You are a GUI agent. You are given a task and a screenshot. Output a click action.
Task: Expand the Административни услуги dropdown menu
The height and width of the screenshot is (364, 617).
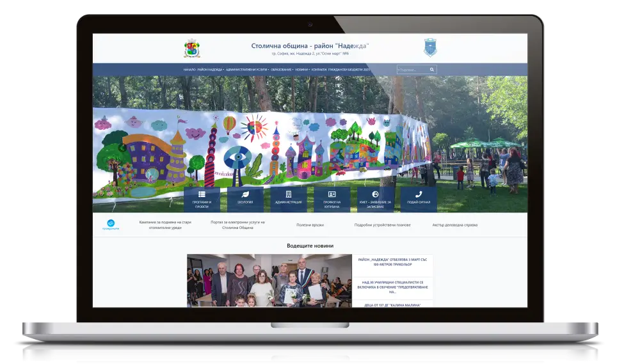click(x=247, y=69)
